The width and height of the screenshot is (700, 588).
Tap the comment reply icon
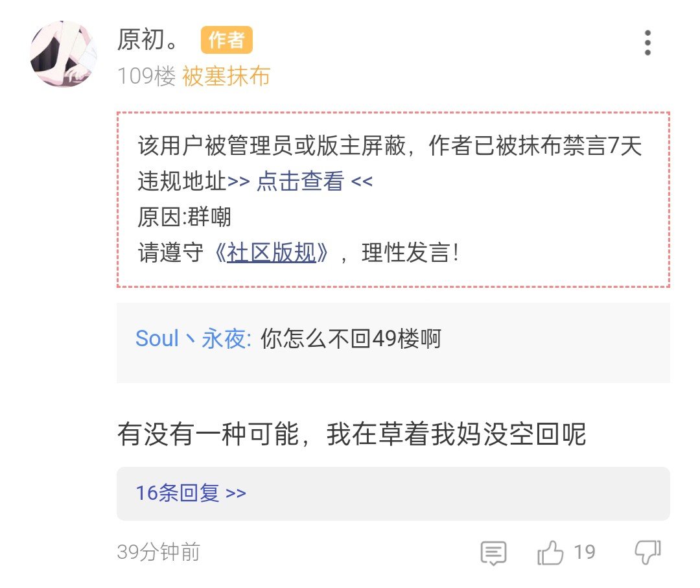click(493, 553)
